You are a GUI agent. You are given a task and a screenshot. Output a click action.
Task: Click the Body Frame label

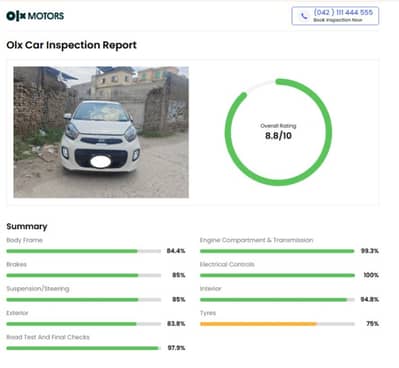(x=24, y=240)
